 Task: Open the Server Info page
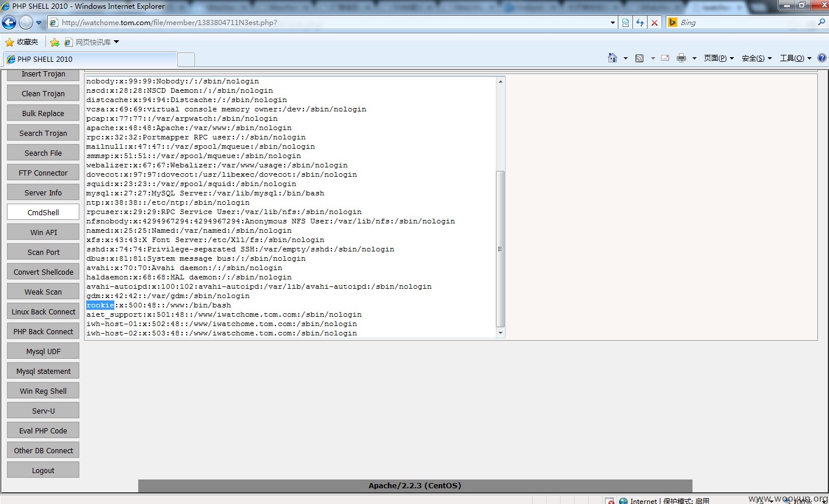(x=43, y=192)
